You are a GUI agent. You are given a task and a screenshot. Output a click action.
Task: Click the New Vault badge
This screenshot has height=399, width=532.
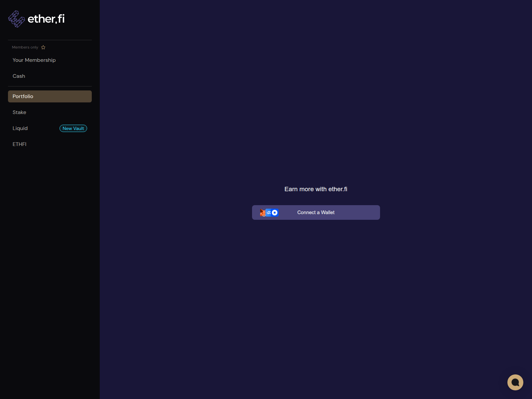tap(73, 128)
